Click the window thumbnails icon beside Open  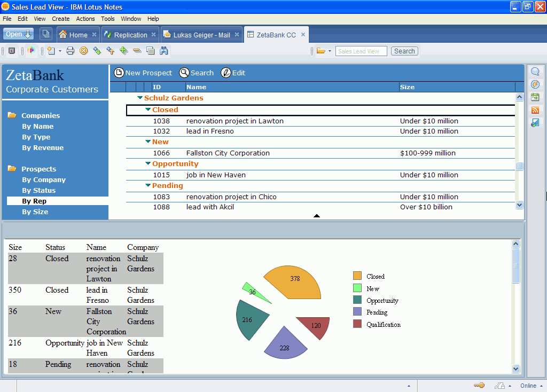(x=46, y=34)
